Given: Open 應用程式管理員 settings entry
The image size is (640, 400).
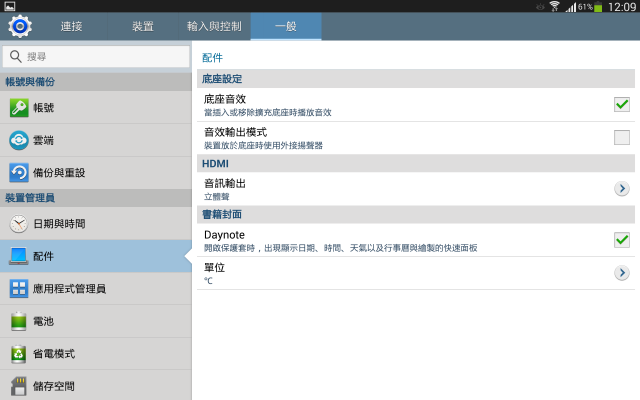Looking at the screenshot, I should coord(96,289).
